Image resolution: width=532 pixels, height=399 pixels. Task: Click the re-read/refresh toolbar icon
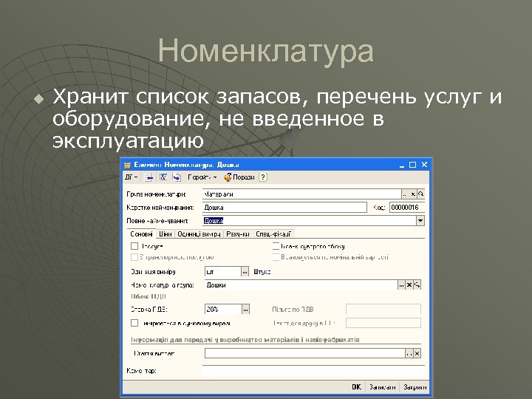177,177
